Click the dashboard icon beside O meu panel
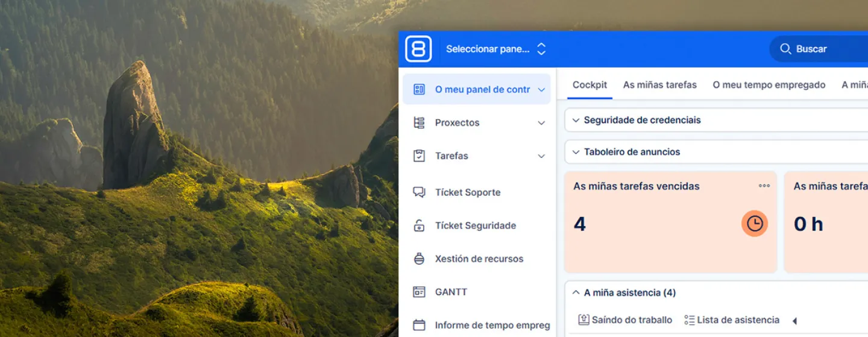Viewport: 868px width, 337px height. (x=419, y=89)
